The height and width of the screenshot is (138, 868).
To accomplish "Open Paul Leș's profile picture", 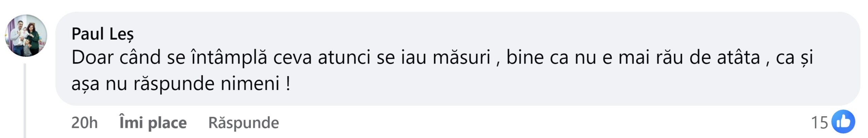I will [26, 36].
